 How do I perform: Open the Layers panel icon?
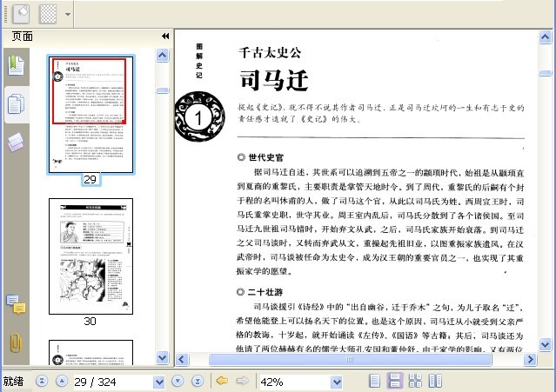[x=16, y=143]
